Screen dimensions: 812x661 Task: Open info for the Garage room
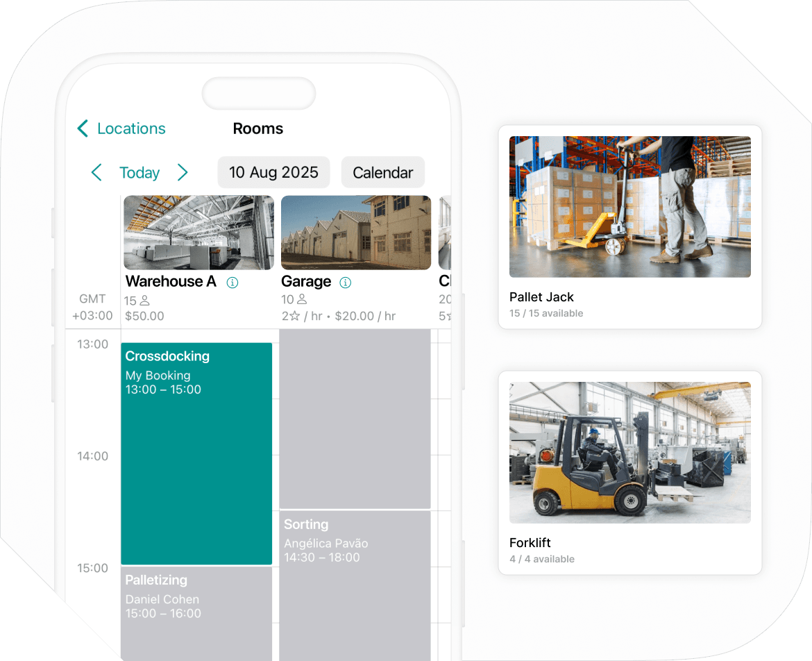[x=345, y=282]
